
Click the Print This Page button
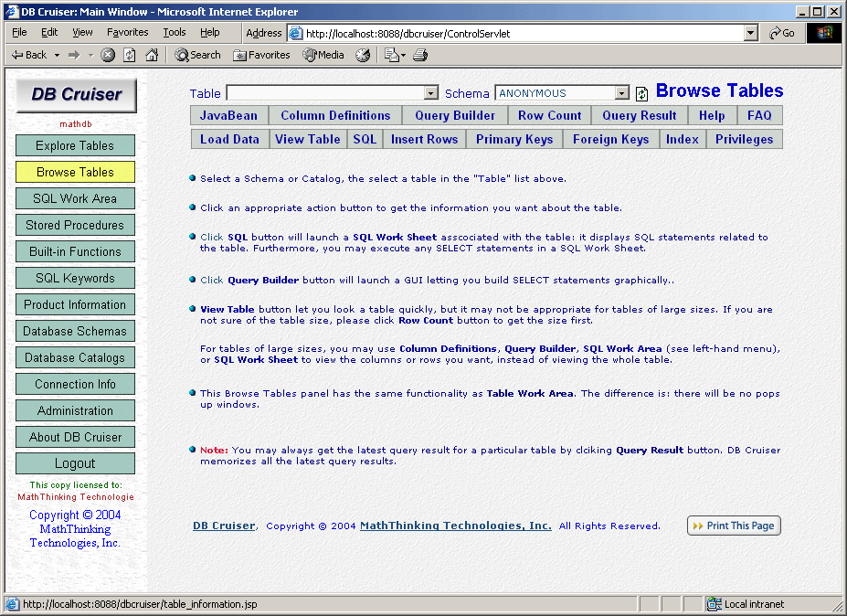(x=734, y=526)
